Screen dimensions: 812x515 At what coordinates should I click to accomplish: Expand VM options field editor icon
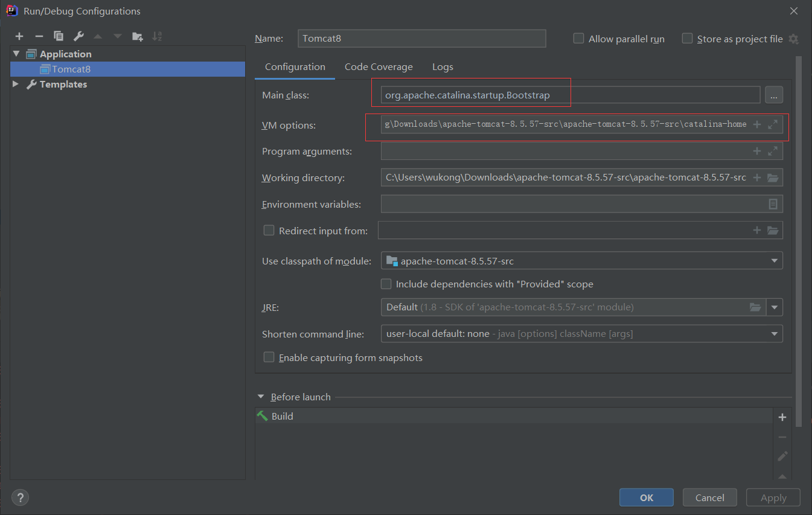773,124
